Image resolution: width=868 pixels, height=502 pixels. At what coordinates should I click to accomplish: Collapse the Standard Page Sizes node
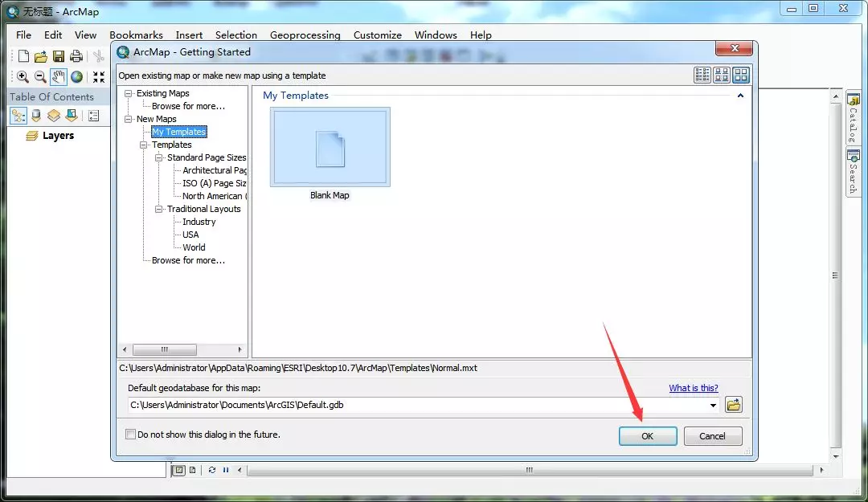click(x=159, y=157)
